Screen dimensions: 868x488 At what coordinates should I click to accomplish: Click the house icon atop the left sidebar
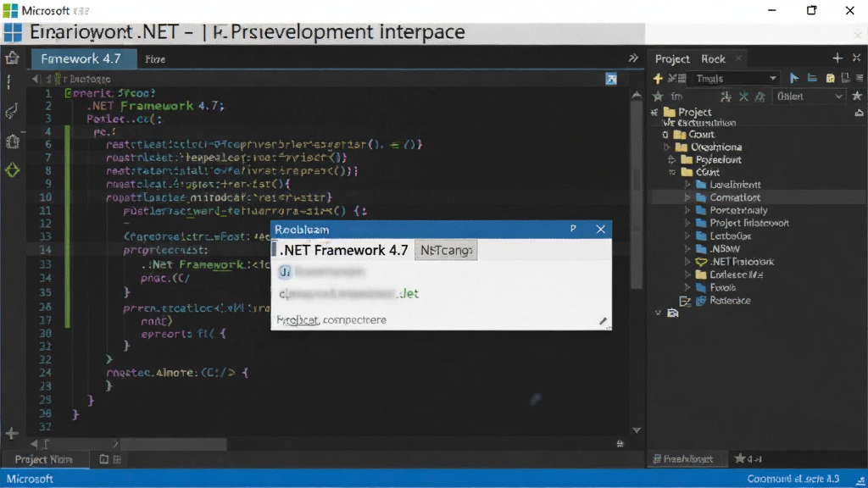pos(12,58)
